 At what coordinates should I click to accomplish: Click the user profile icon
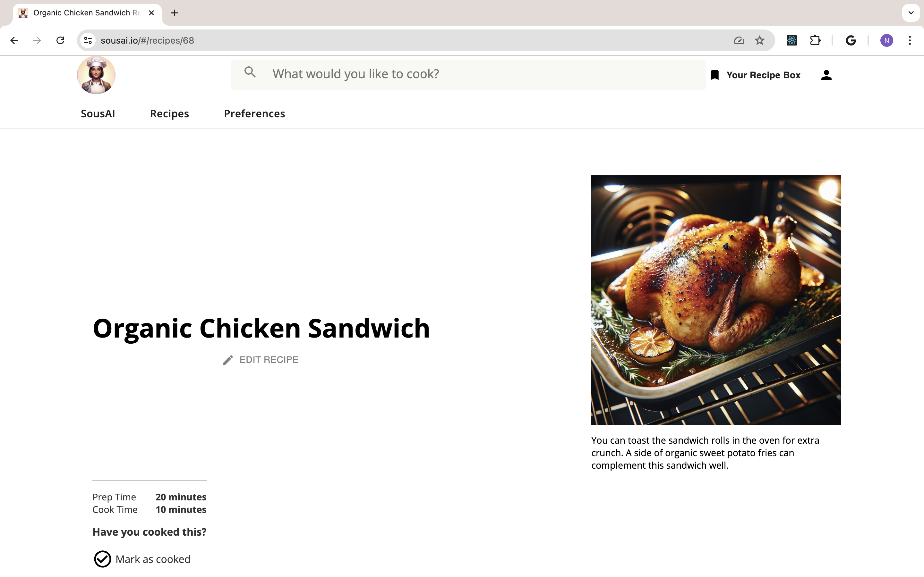tap(826, 75)
